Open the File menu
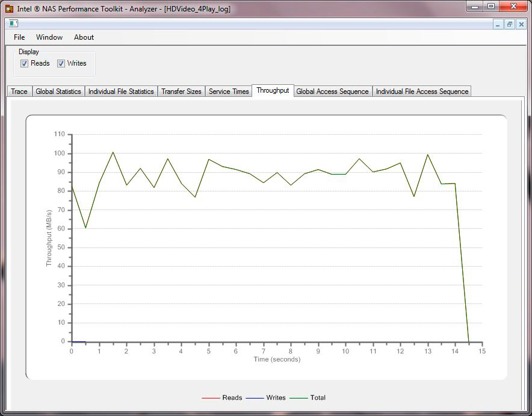The width and height of the screenshot is (532, 416). (x=19, y=37)
